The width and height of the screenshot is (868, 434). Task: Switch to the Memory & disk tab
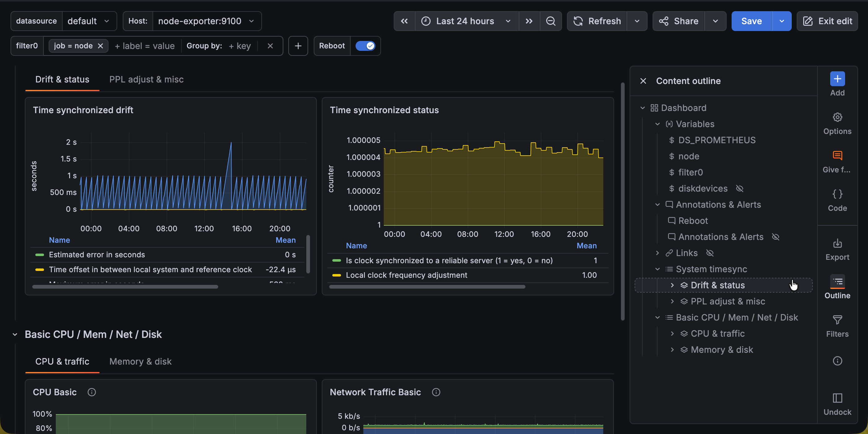click(140, 361)
